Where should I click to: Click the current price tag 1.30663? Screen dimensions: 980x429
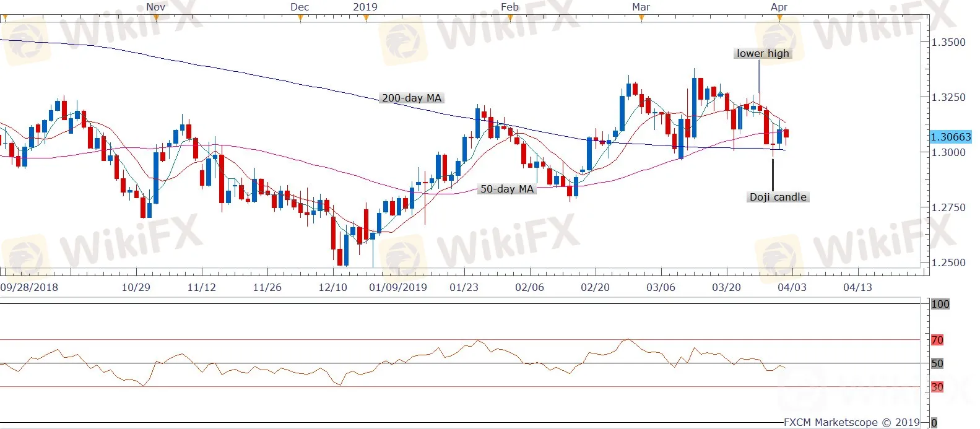(951, 137)
